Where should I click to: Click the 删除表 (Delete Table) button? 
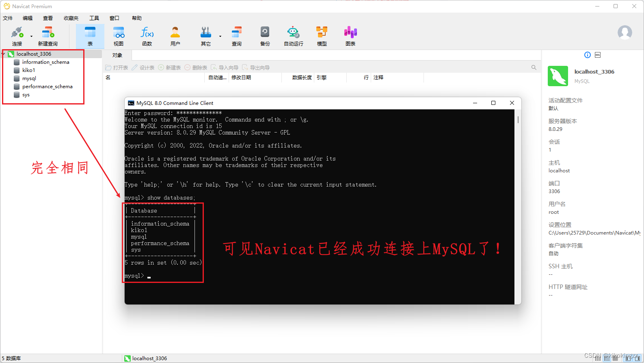point(196,67)
